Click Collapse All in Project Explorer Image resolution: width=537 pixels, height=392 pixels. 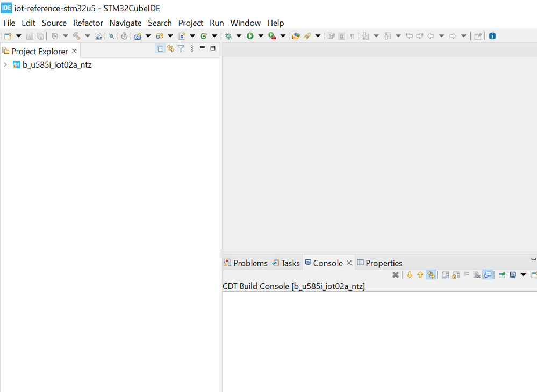(x=160, y=49)
